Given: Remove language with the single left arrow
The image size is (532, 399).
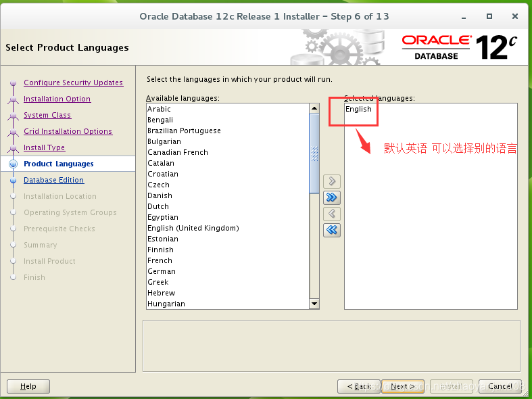Looking at the screenshot, I should pyautogui.click(x=332, y=214).
